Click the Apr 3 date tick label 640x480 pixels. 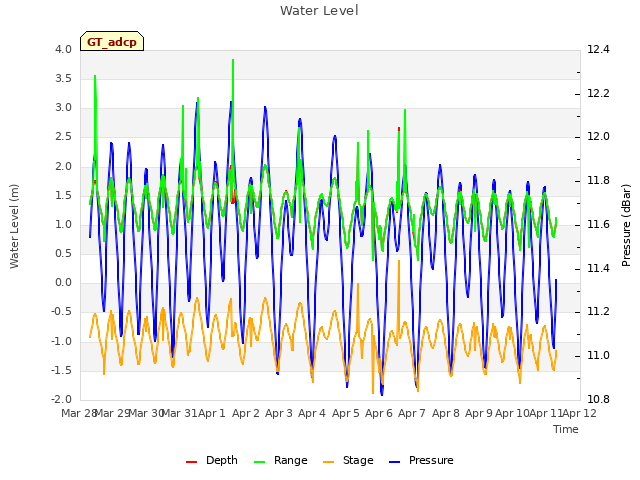pyautogui.click(x=279, y=413)
